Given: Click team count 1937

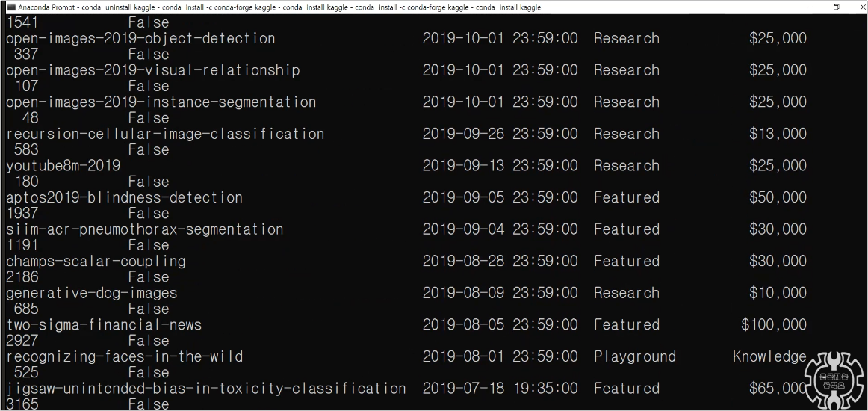Looking at the screenshot, I should tap(22, 213).
